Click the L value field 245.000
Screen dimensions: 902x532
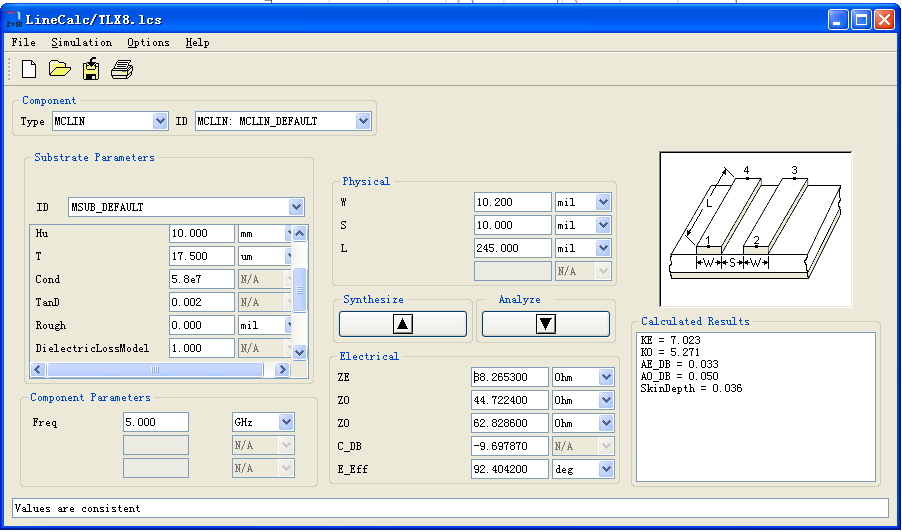pos(513,248)
